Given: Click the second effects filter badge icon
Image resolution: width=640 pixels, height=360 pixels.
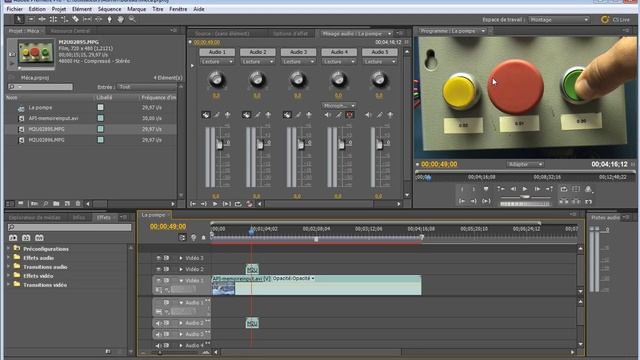Looking at the screenshot, I should [x=26, y=238].
